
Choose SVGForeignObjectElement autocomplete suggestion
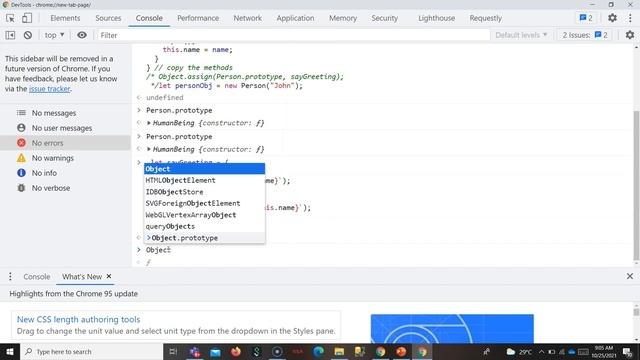pos(204,203)
